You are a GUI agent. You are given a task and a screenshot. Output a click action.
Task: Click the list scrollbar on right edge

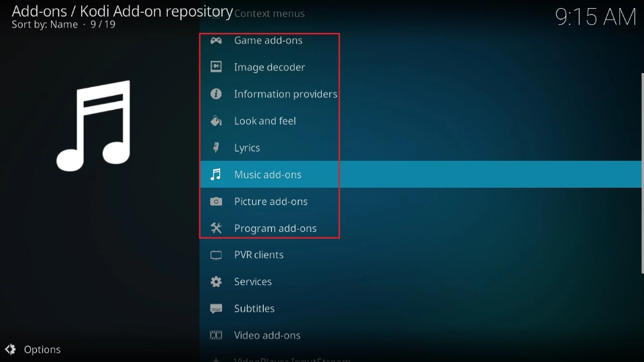click(642, 173)
